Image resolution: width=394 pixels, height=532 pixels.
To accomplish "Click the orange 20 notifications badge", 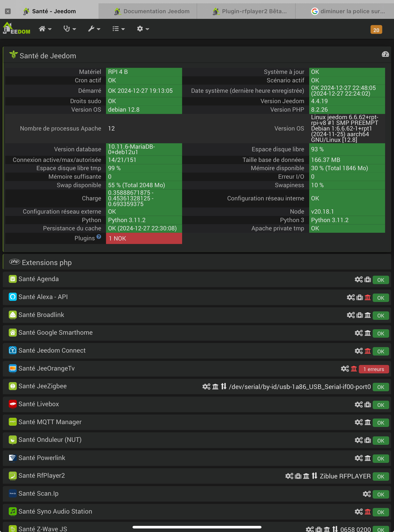I will coord(376,30).
